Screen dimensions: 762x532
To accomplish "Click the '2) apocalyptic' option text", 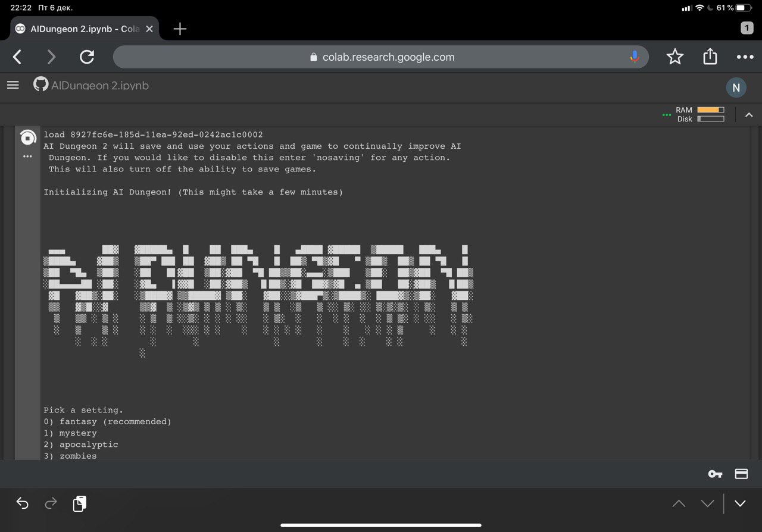I will click(x=81, y=445).
